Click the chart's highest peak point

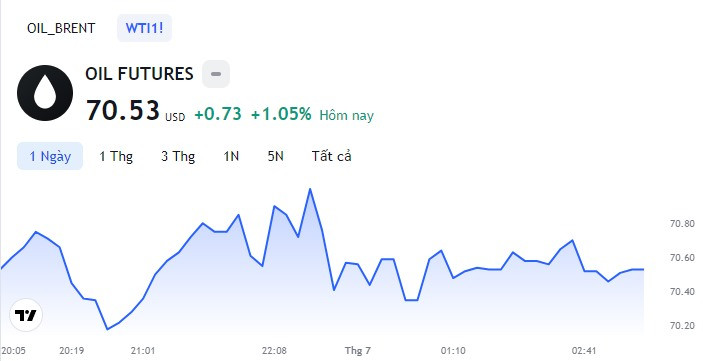click(310, 189)
